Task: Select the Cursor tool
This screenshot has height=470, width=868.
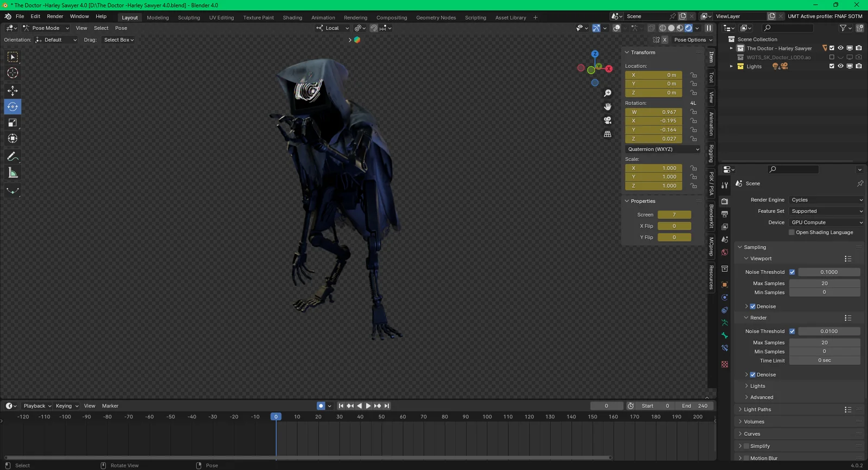Action: pos(12,73)
